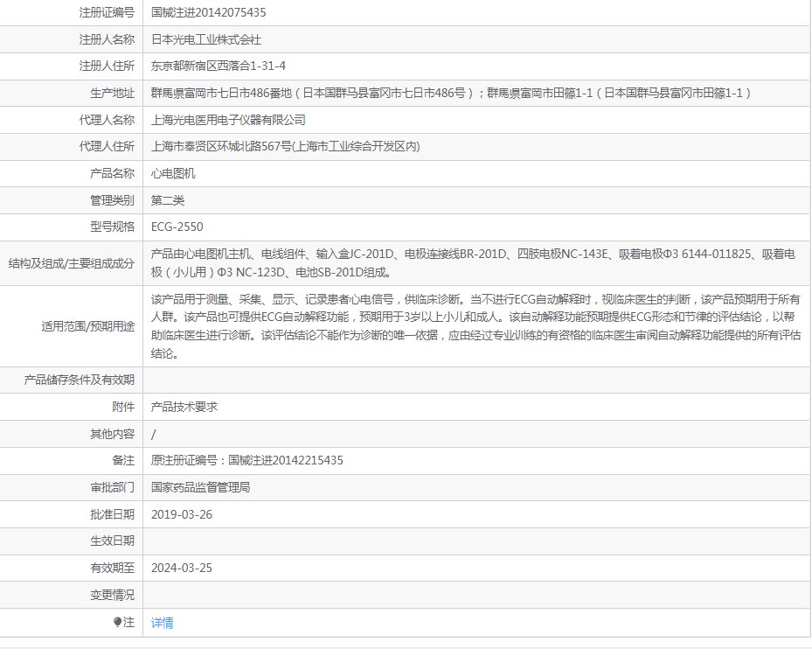812x649 pixels.
Task: Select agent name 上海光电医用电子仪器有限公司
Action: click(228, 120)
